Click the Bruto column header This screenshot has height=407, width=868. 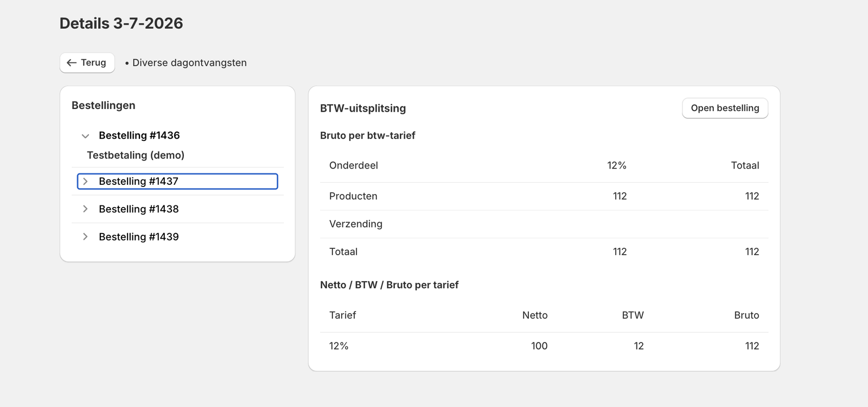click(746, 315)
